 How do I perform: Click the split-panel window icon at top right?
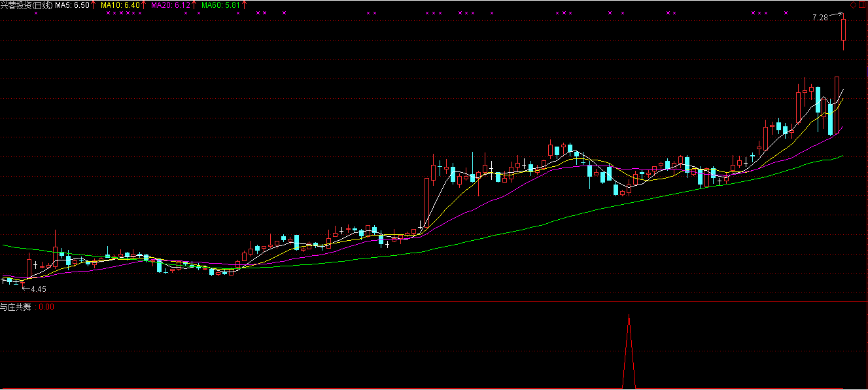861,5
